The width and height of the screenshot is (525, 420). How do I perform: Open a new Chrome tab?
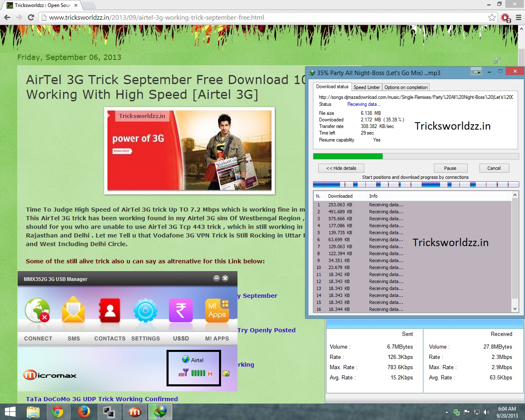click(x=89, y=5)
